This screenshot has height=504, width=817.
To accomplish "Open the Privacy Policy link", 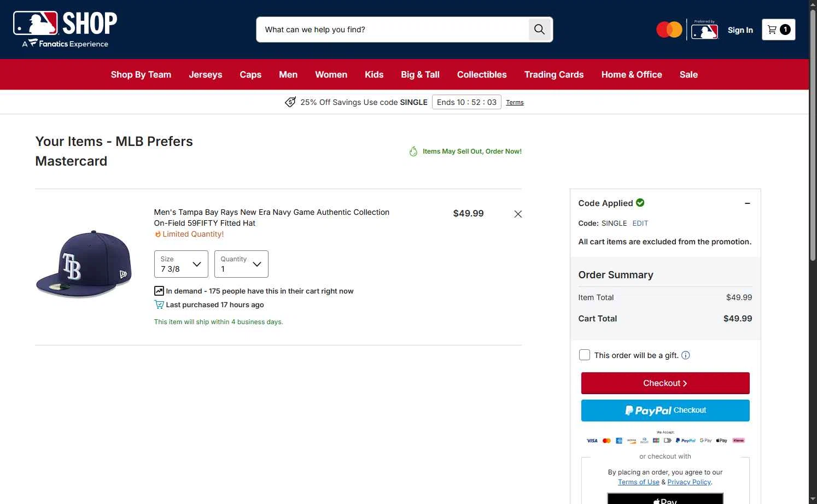I will point(689,482).
